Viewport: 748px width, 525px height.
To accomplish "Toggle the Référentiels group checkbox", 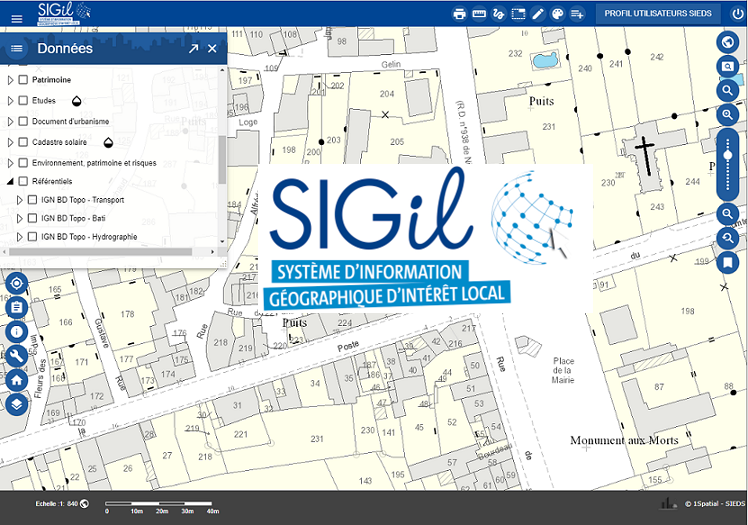I will [23, 181].
